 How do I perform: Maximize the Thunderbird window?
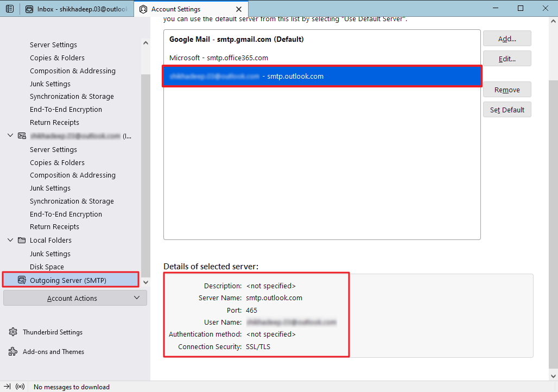tap(521, 8)
